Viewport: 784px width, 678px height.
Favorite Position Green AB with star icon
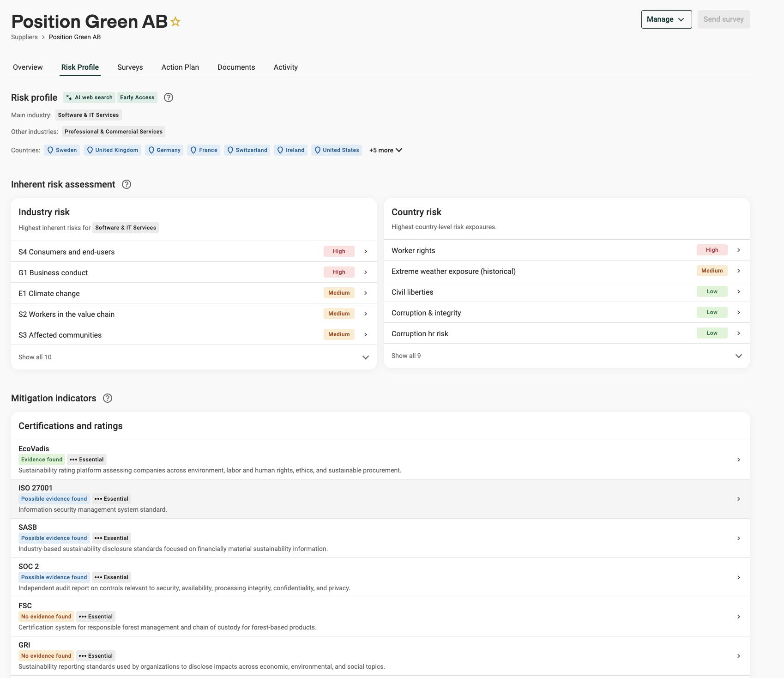(175, 22)
